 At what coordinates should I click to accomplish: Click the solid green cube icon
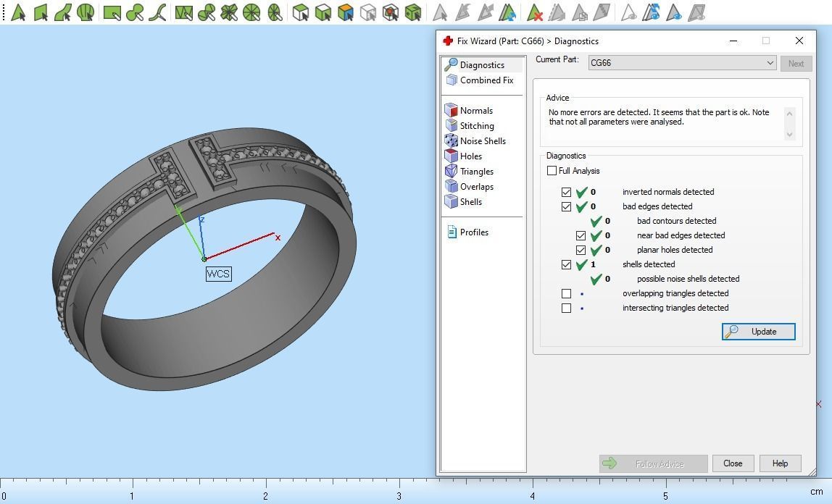pyautogui.click(x=413, y=12)
